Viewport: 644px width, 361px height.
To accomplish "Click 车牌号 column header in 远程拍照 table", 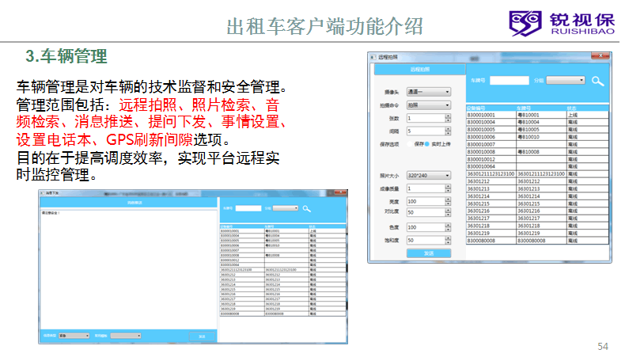I will (541, 108).
